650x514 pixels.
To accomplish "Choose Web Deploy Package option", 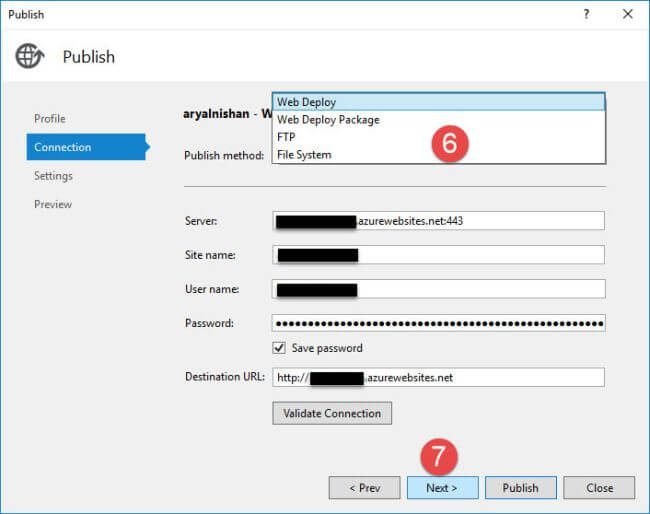I will click(x=439, y=120).
